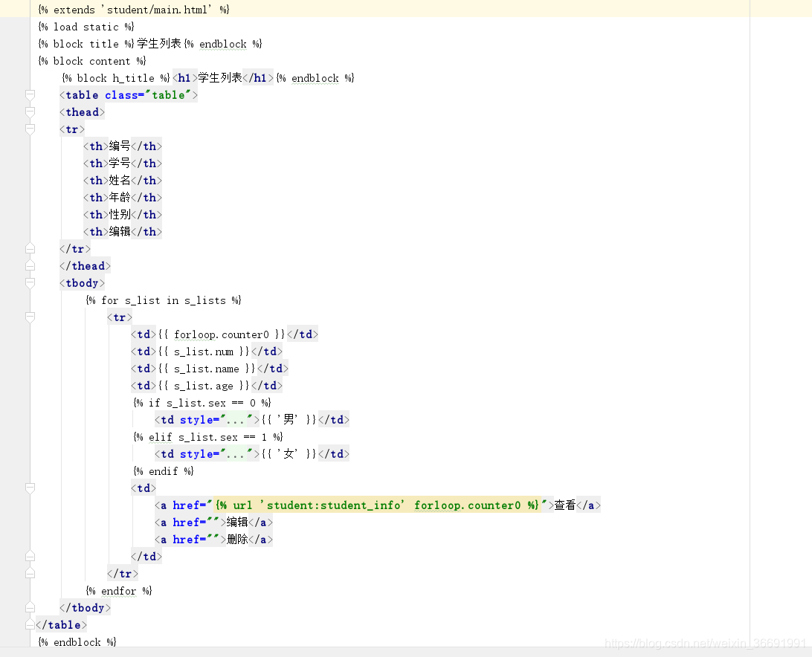Click the endfor tag line
This screenshot has height=657, width=812.
pyautogui.click(x=119, y=590)
